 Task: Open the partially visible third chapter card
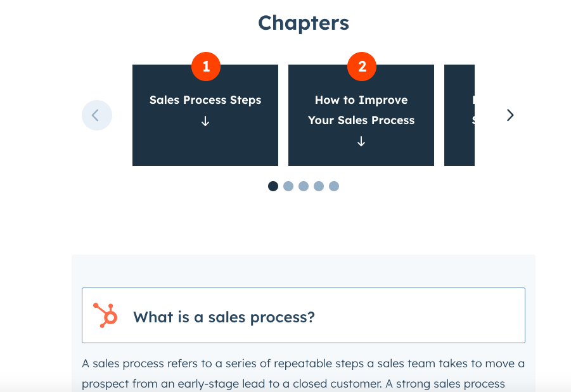[459, 115]
